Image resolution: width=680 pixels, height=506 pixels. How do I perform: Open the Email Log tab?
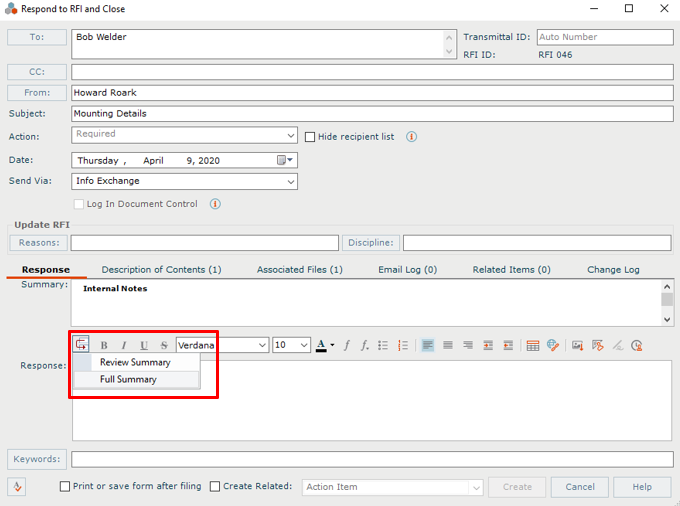click(408, 270)
